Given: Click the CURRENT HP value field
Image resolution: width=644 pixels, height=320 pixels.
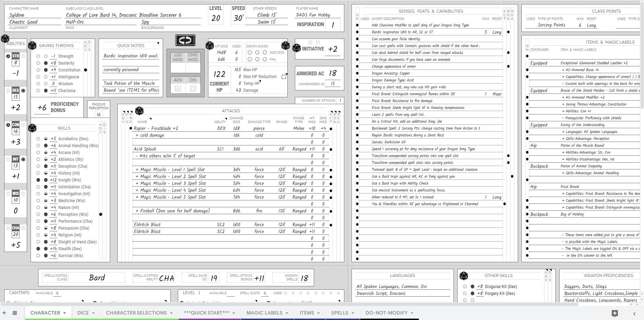Looking at the screenshot, I should [219, 74].
